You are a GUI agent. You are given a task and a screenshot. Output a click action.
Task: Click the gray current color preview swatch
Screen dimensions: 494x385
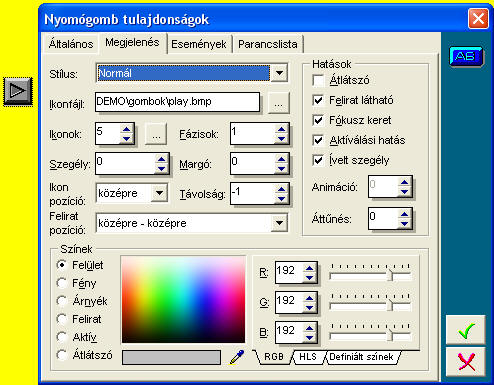(171, 357)
